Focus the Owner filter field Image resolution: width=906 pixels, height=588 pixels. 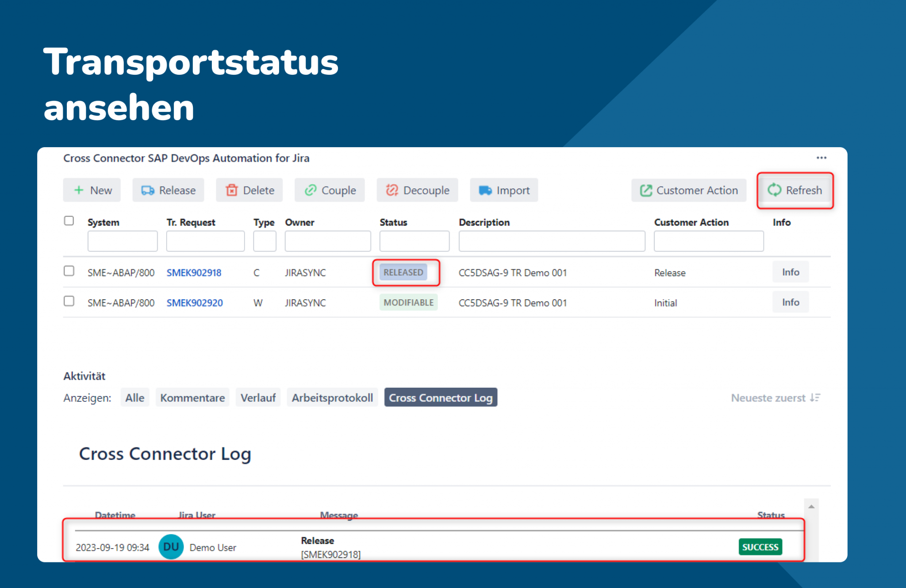pyautogui.click(x=328, y=241)
